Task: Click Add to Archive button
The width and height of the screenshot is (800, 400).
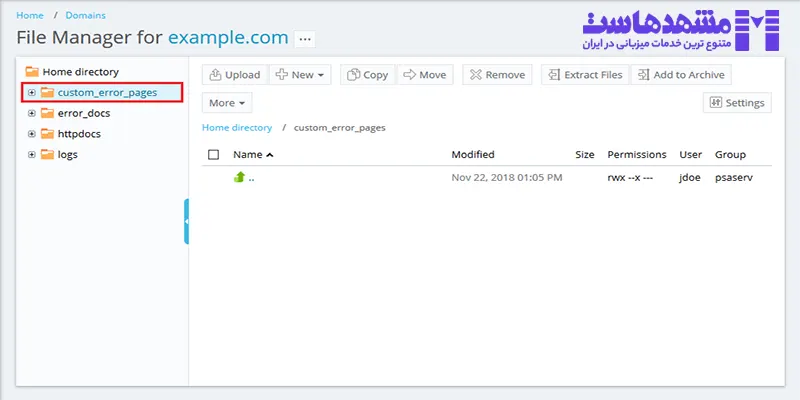Action: click(680, 75)
